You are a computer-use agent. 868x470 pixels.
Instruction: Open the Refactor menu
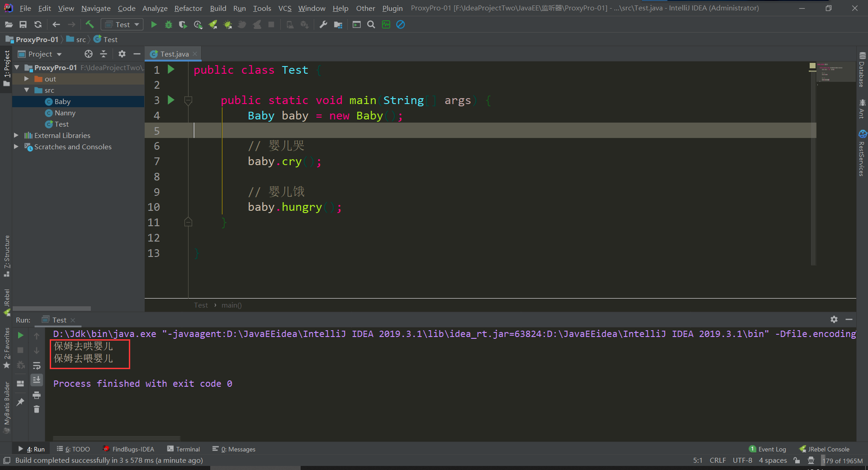click(188, 8)
